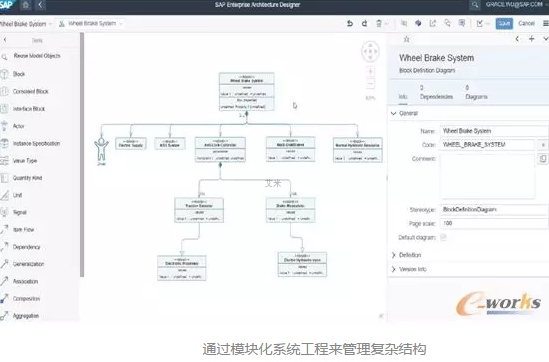Choose the Composition connector tool
The image size is (549, 362).
click(20, 299)
